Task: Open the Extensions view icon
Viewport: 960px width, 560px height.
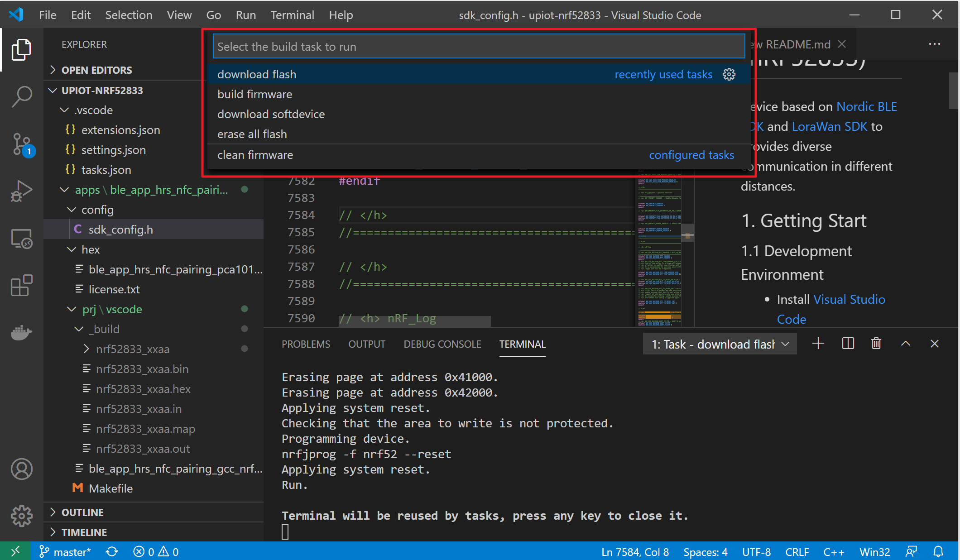Action: pyautogui.click(x=21, y=285)
